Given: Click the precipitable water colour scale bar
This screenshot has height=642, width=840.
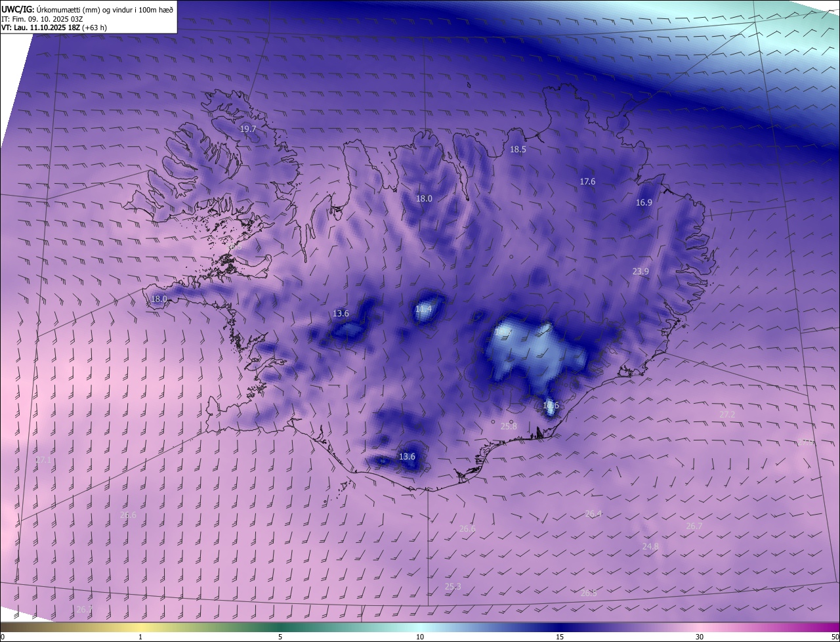Looking at the screenshot, I should point(420,627).
